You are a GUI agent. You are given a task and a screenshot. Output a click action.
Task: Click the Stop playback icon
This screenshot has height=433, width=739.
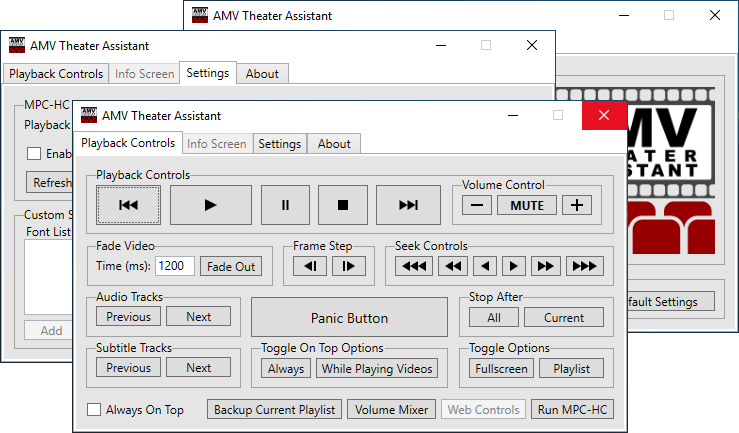tap(343, 205)
